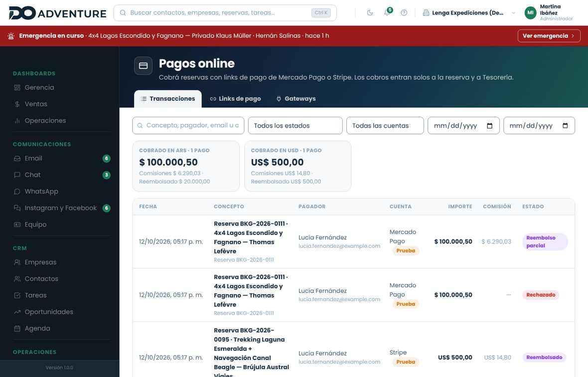
Task: Click the Email unread badge 6
Action: (107, 158)
